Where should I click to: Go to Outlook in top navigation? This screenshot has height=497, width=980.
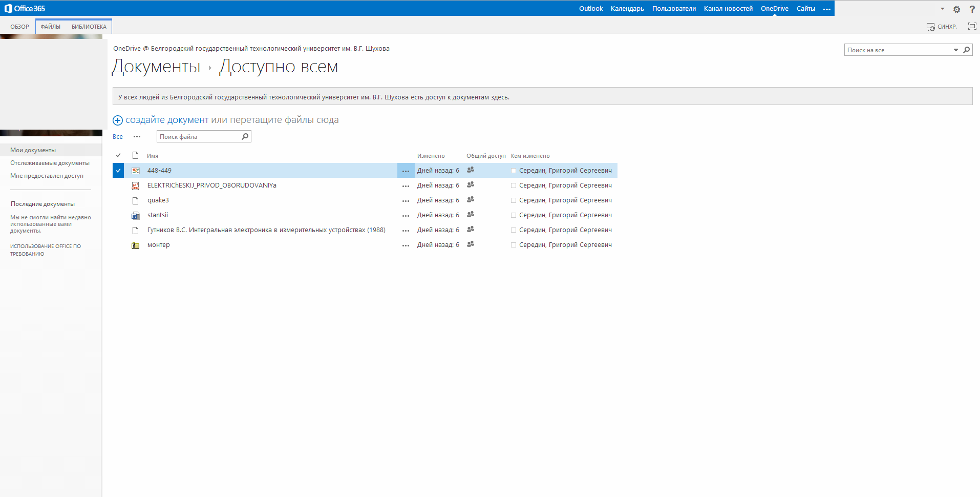tap(591, 8)
